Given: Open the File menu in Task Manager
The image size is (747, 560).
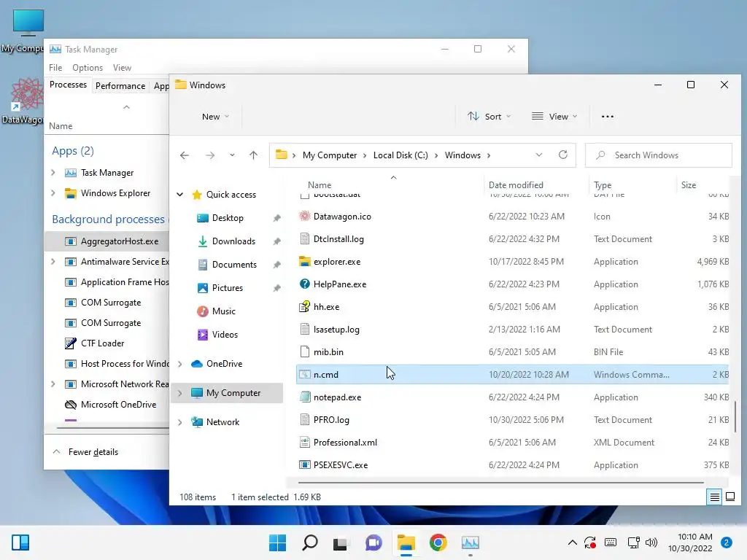Looking at the screenshot, I should tap(55, 68).
